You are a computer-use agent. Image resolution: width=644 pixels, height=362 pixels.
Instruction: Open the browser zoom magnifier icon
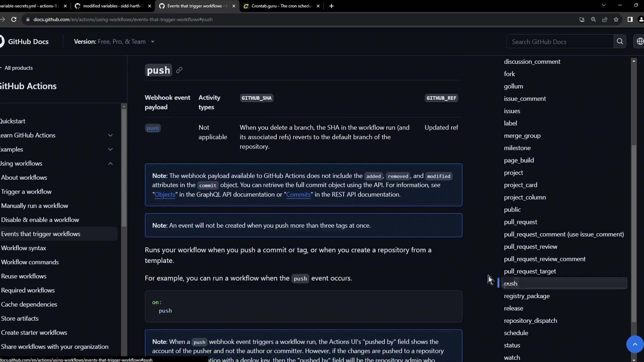pyautogui.click(x=593, y=19)
